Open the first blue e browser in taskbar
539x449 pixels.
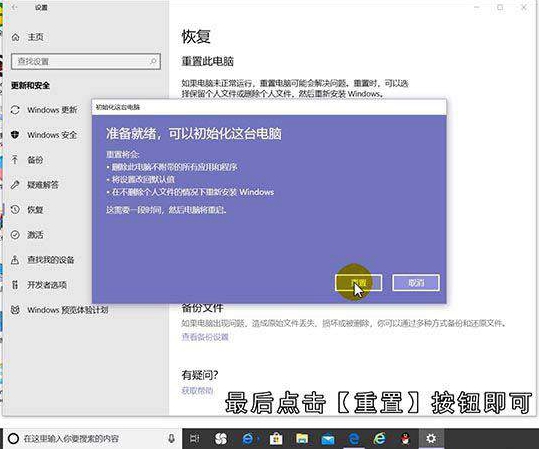(248, 439)
